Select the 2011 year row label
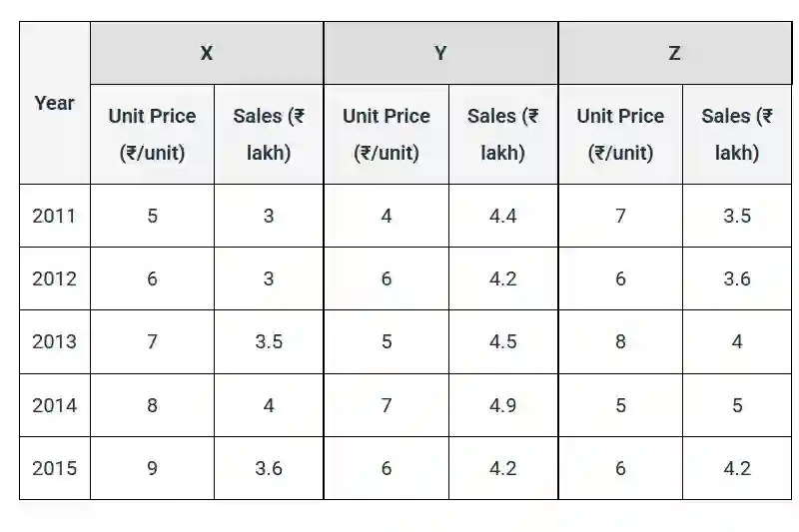The width and height of the screenshot is (799, 532). 54,216
